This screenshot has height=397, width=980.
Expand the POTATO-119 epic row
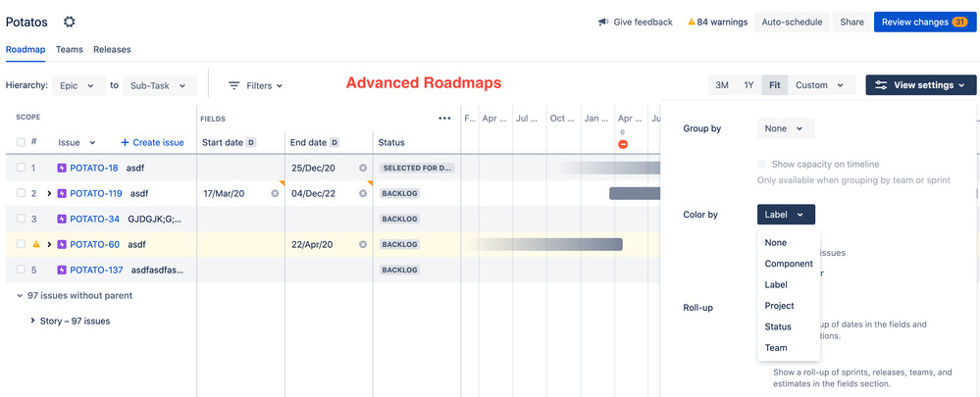point(49,193)
